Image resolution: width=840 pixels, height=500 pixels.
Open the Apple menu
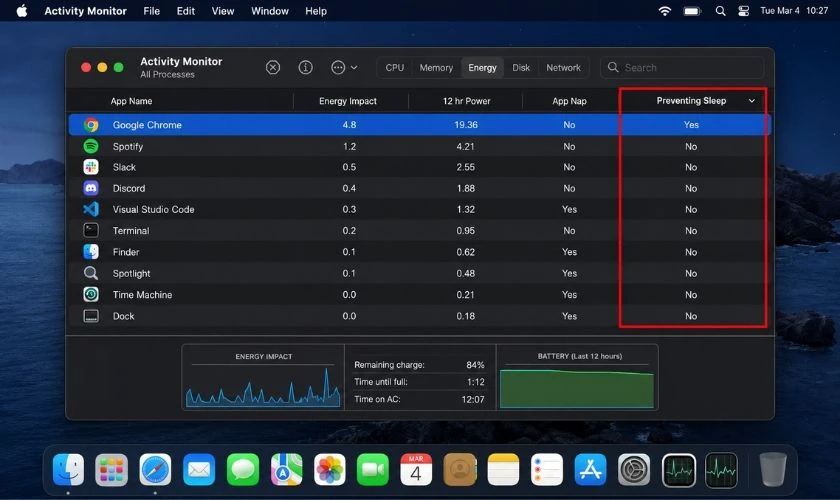[x=21, y=11]
